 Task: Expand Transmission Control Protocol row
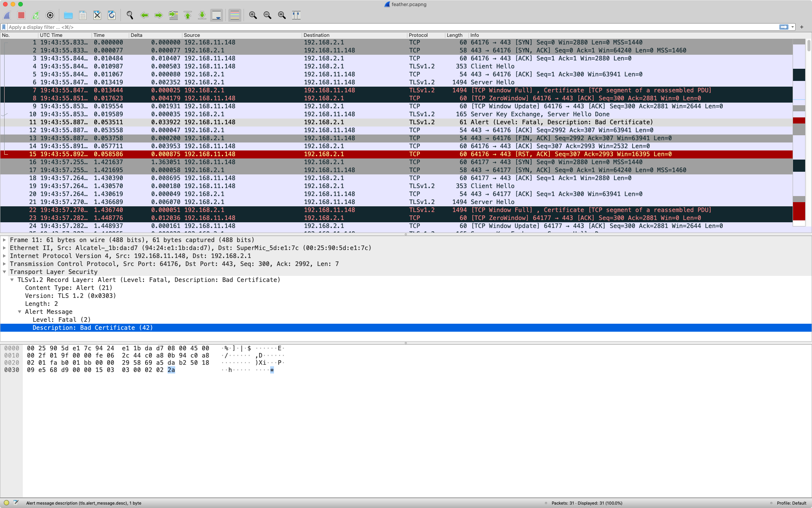point(5,264)
